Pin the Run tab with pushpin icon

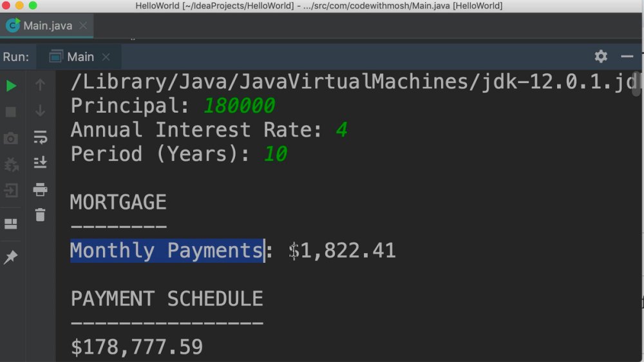coord(11,257)
